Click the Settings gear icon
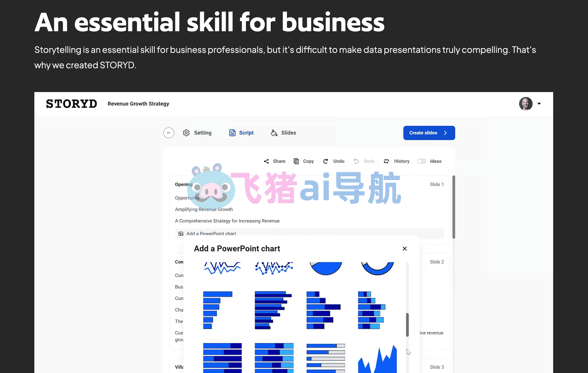 (x=186, y=132)
